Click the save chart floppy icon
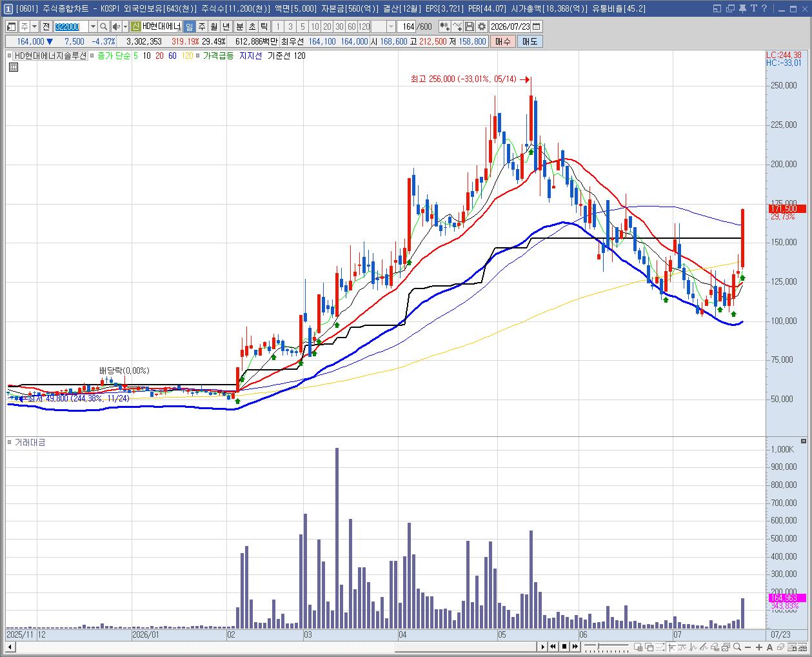This screenshot has height=657, width=812. click(470, 26)
